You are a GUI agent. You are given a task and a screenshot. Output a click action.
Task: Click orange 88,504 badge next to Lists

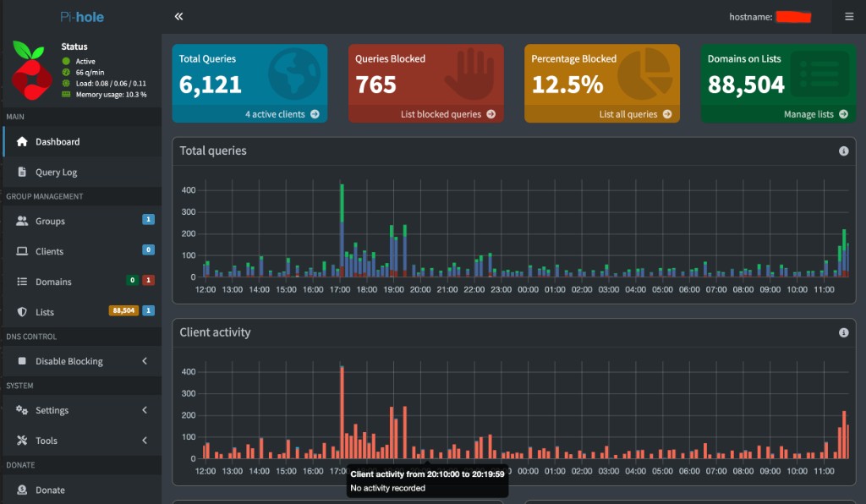(x=123, y=311)
